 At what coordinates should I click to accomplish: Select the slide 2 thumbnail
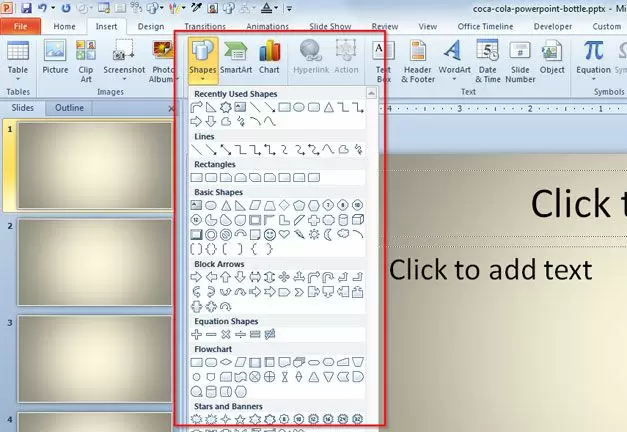pos(94,261)
